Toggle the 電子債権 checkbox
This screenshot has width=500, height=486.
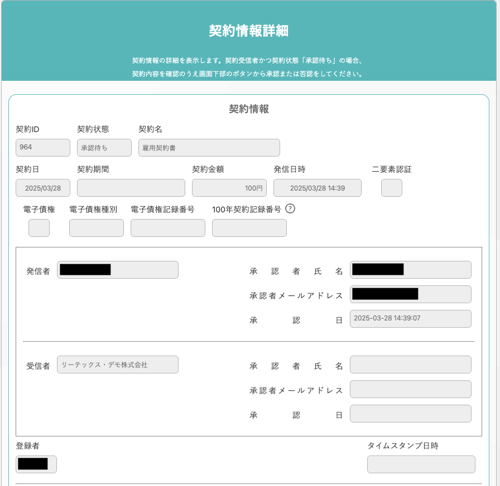pyautogui.click(x=39, y=228)
